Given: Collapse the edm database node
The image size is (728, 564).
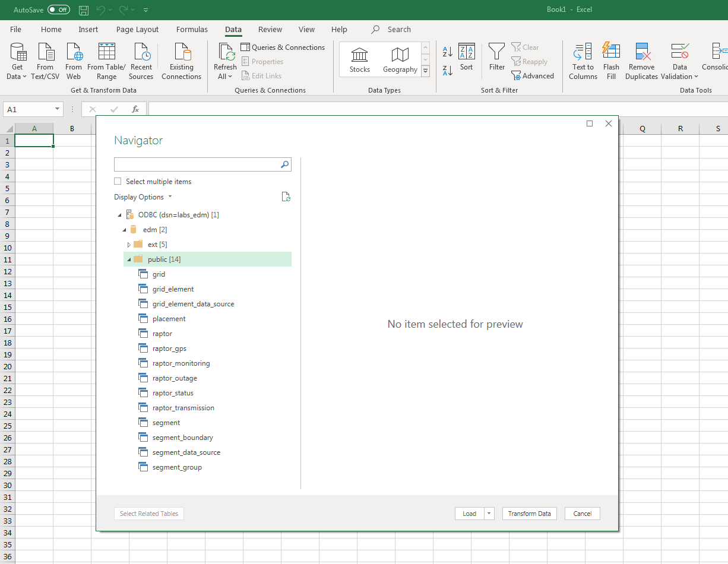Looking at the screenshot, I should pos(125,230).
